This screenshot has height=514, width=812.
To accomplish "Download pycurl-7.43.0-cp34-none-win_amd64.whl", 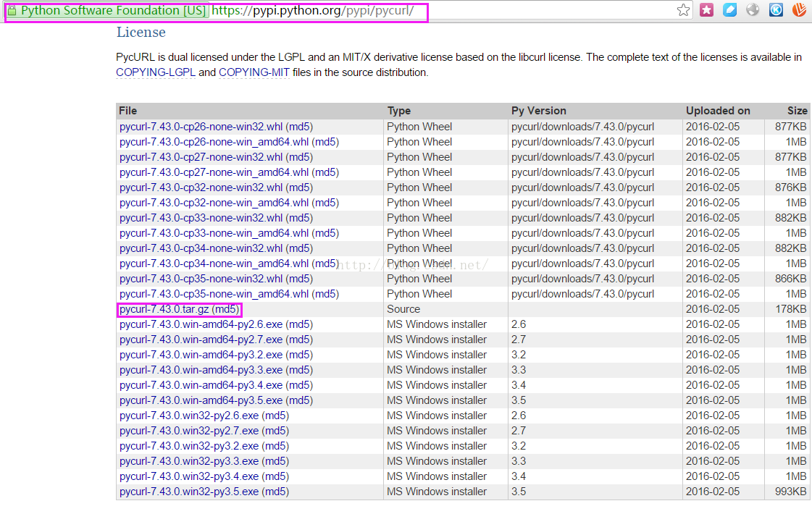I will 214,264.
